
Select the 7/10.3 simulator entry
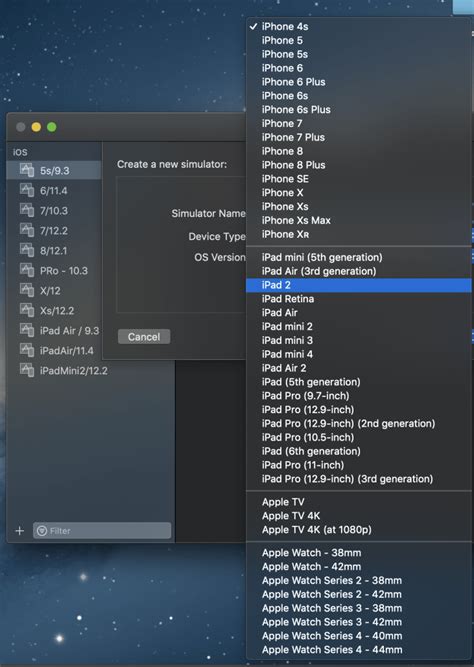pos(54,210)
